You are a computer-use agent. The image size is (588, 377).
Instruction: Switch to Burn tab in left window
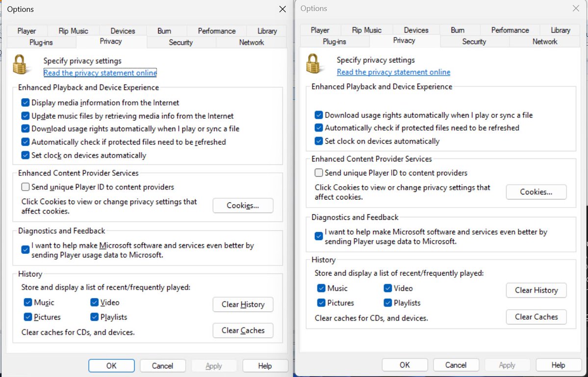tap(164, 31)
